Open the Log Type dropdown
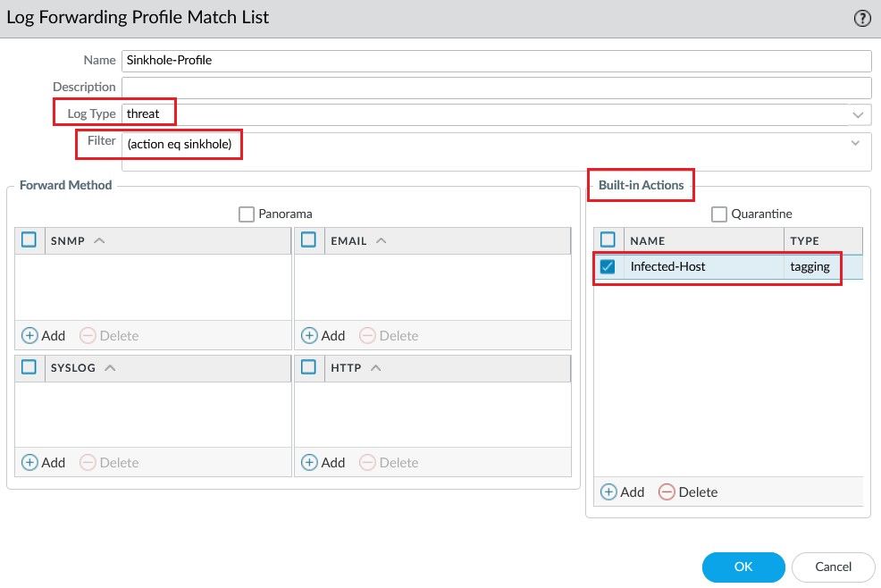The width and height of the screenshot is (881, 588). [x=858, y=113]
